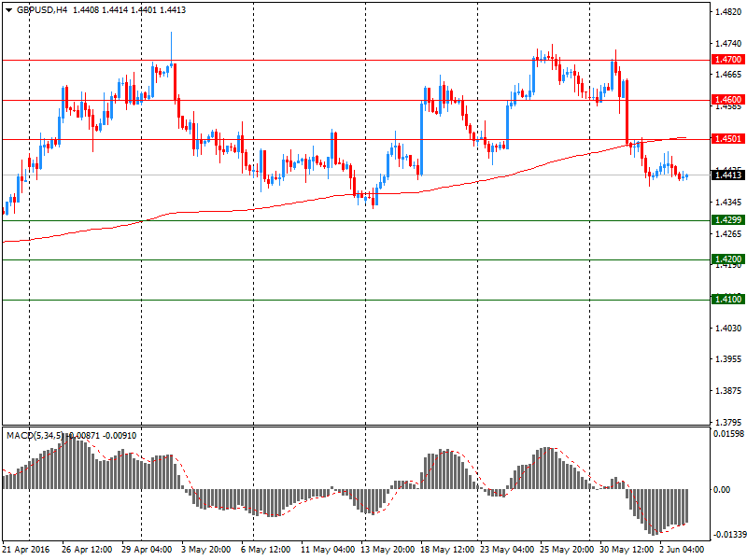Viewport: 747px width, 560px height.
Task: Click the 30 May 12:00 time label
Action: 627,550
